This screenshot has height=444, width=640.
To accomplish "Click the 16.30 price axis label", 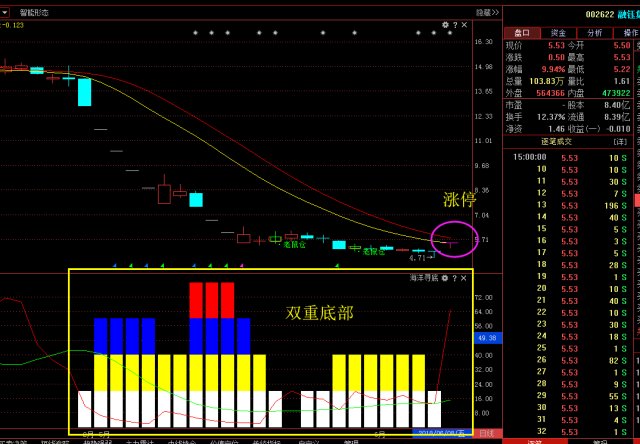I will [484, 42].
